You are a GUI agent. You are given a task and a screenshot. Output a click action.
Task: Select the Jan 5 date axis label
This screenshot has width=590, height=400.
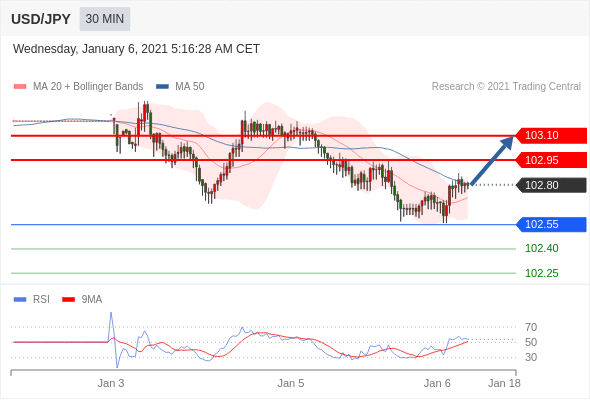291,383
